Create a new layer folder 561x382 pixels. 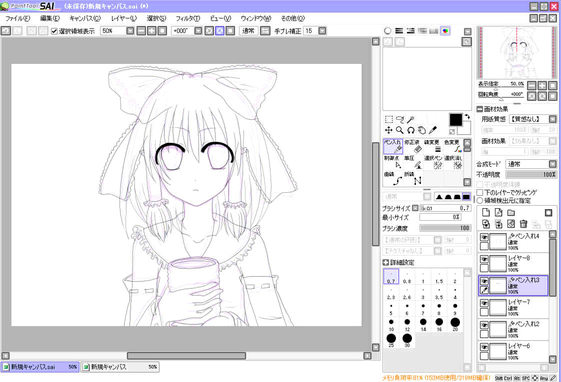(511, 213)
